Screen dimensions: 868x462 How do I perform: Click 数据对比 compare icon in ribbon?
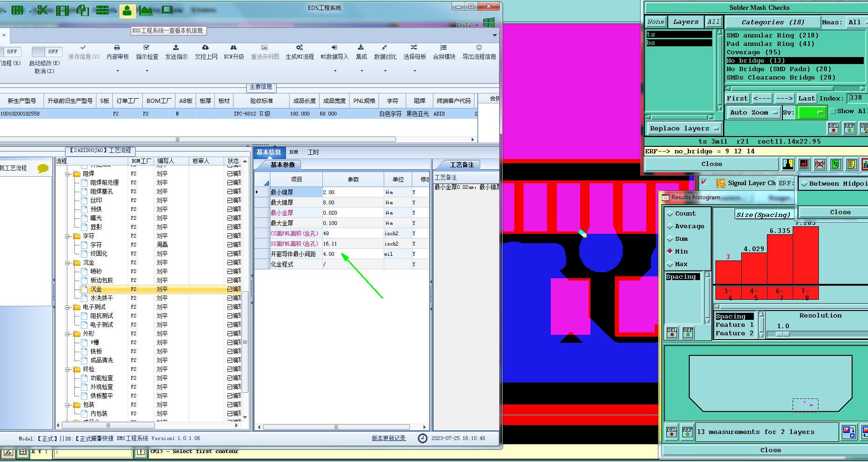[384, 48]
